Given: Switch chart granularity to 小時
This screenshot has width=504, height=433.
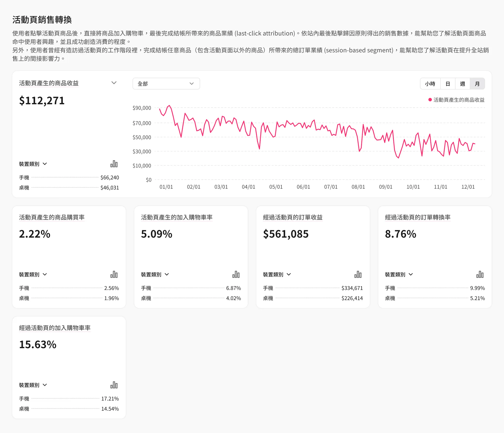Looking at the screenshot, I should (430, 84).
